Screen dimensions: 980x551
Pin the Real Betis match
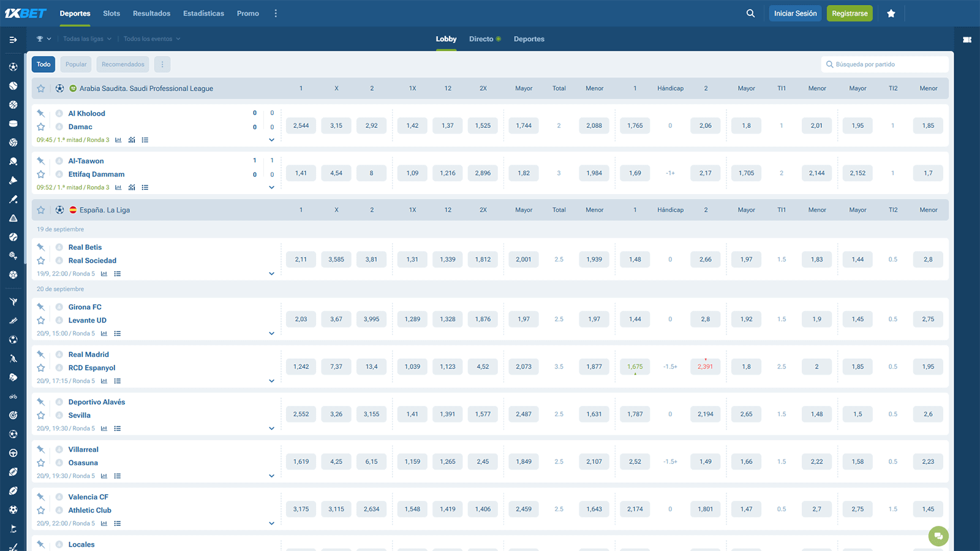tap(40, 247)
